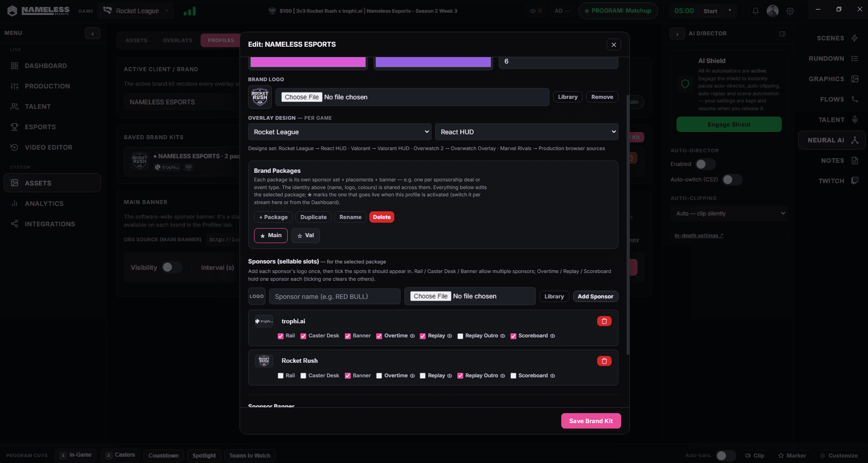
Task: Open the Twitch panel
Action: click(838, 181)
